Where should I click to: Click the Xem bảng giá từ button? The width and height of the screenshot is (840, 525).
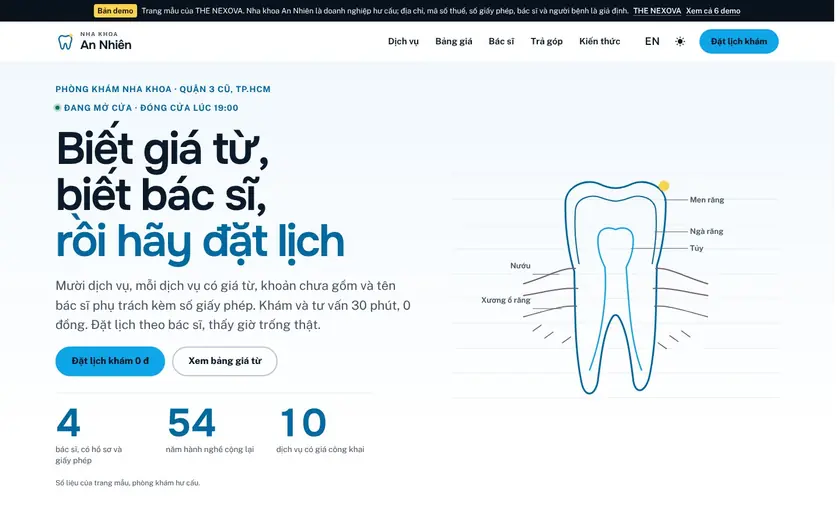click(x=224, y=361)
